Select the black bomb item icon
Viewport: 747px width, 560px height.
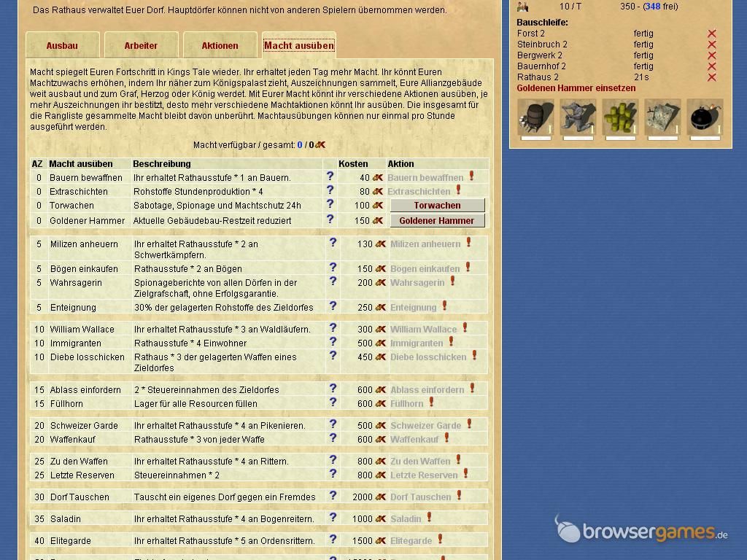pyautogui.click(x=705, y=117)
